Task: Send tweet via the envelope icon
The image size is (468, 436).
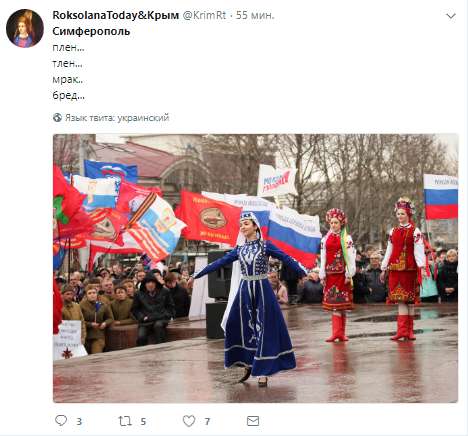Action: pyautogui.click(x=253, y=421)
